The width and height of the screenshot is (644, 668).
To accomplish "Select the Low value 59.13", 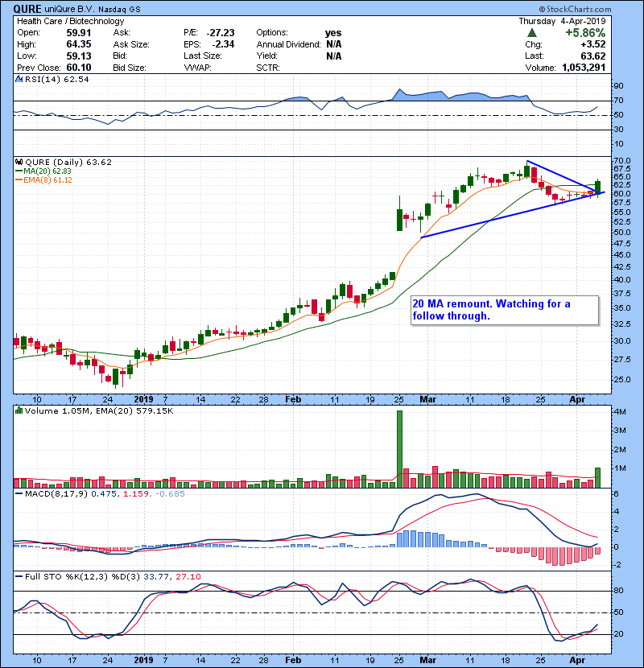I will click(x=78, y=56).
